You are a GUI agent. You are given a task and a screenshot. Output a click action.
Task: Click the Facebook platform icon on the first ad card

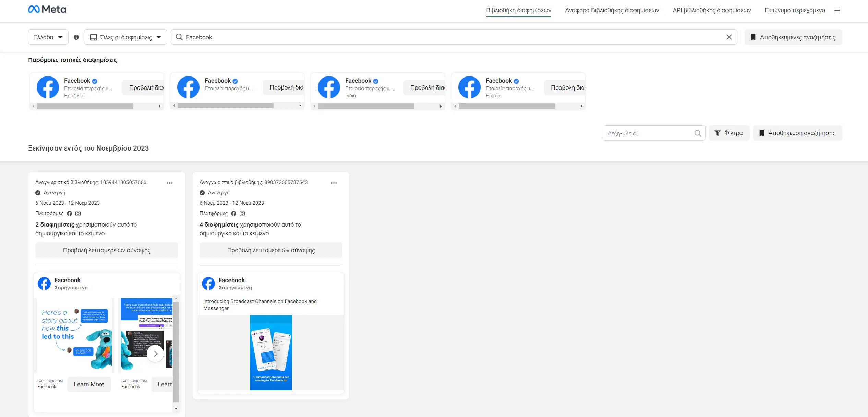(70, 213)
